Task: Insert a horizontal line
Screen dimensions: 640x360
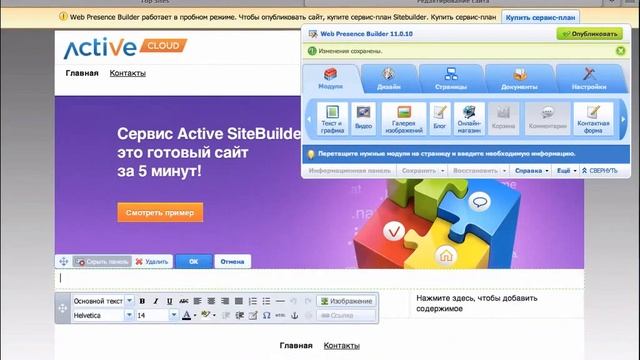Action: pos(280,301)
